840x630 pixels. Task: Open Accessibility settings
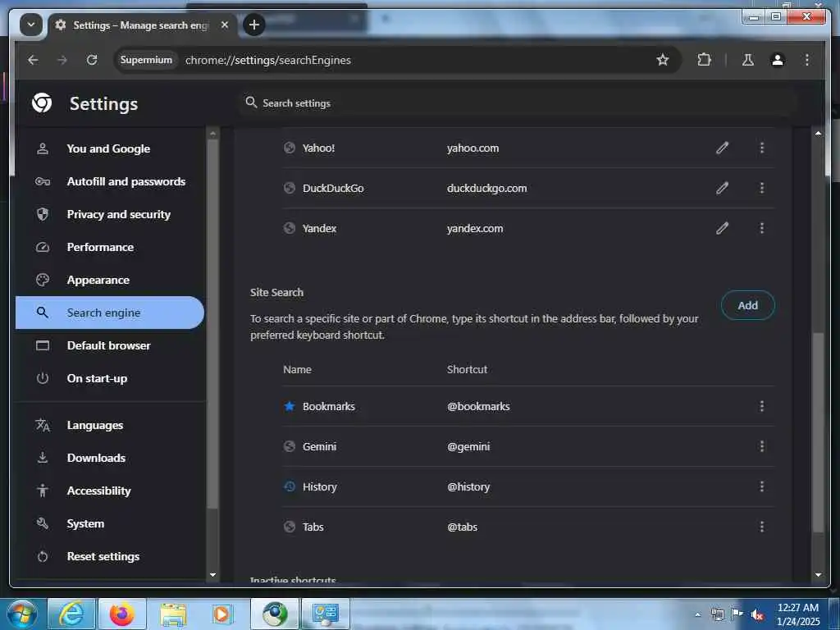[x=110, y=491]
